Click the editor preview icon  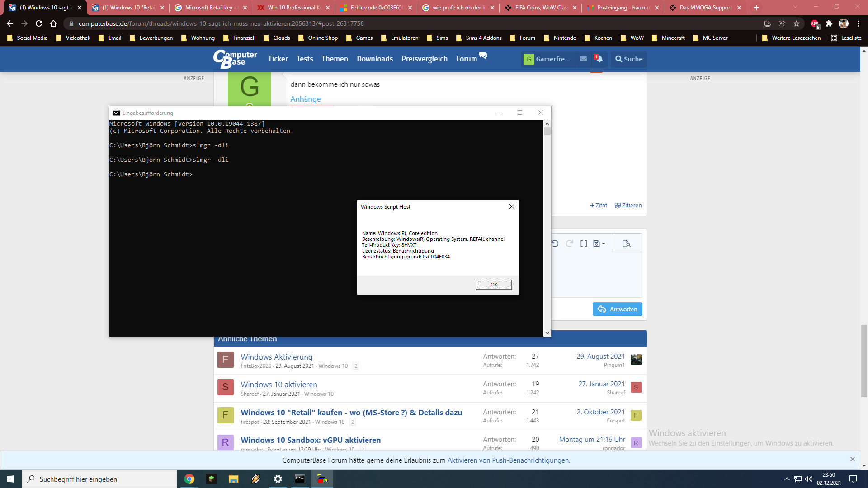(x=626, y=244)
